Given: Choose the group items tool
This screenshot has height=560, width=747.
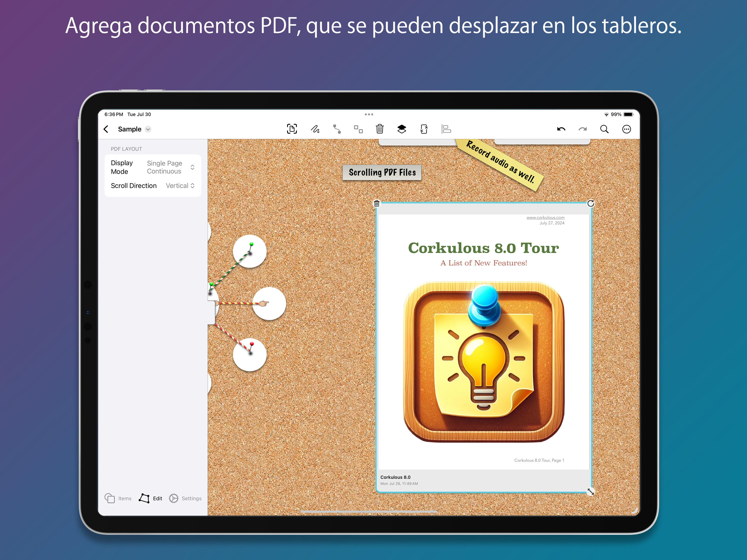Looking at the screenshot, I should click(358, 129).
